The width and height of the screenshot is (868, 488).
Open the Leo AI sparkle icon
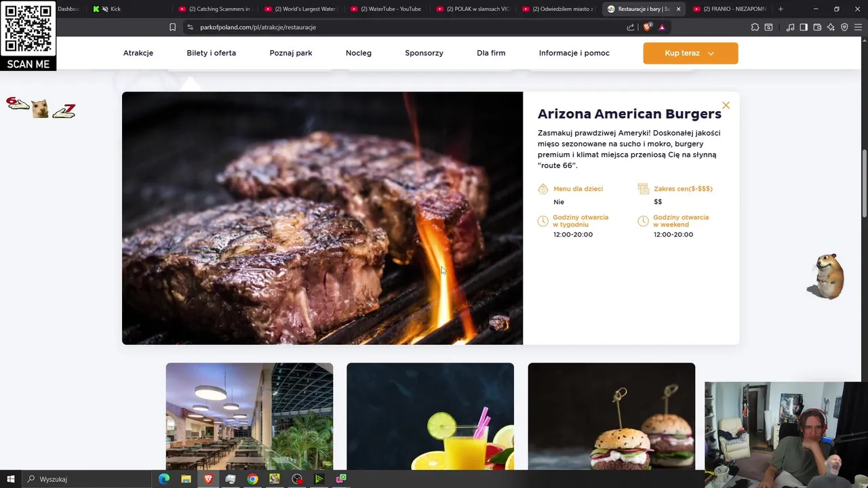831,27
